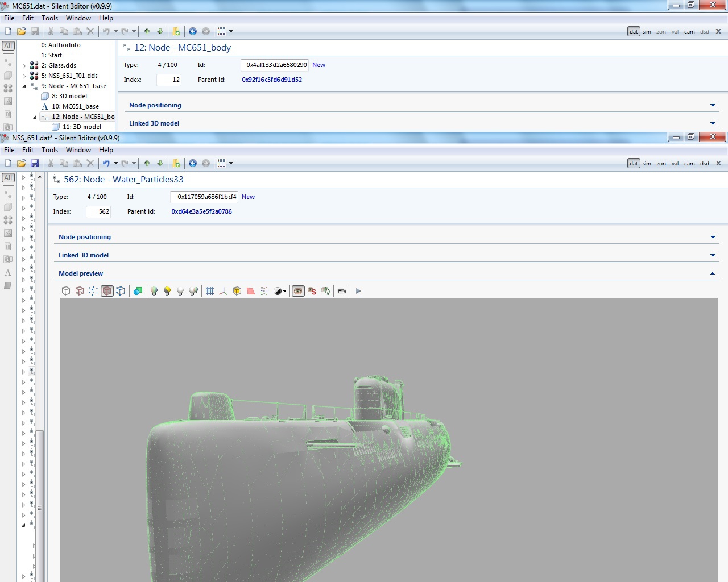This screenshot has height=582, width=728.
Task: Toggle the 'sim' file filter in lower window
Action: point(647,164)
